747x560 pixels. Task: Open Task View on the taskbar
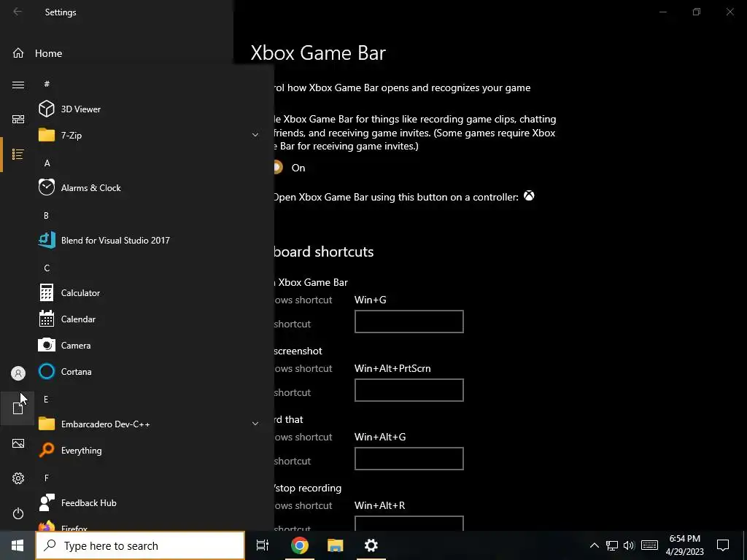[263, 545]
